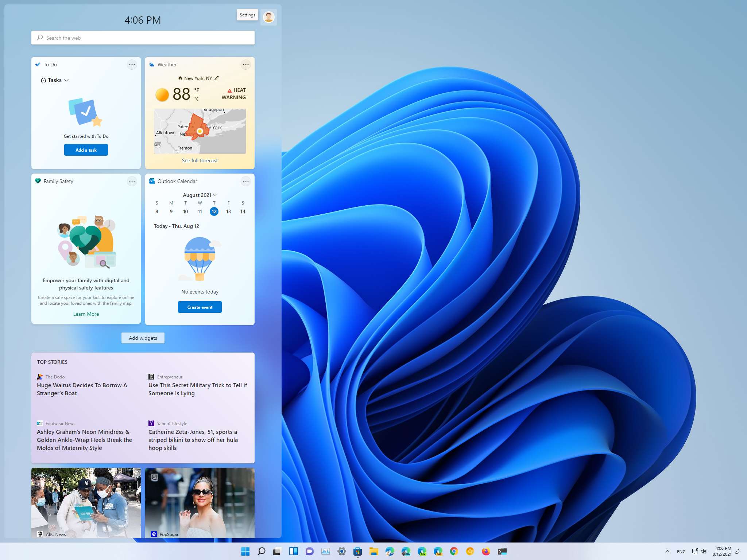Click Learn More link in Family Safety
This screenshot has height=560, width=747.
coord(85,314)
